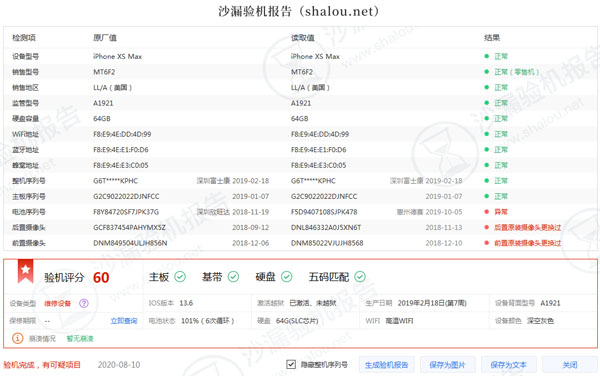Click the green status dot in 设备型号 row
The width and height of the screenshot is (600, 376).
487,56
